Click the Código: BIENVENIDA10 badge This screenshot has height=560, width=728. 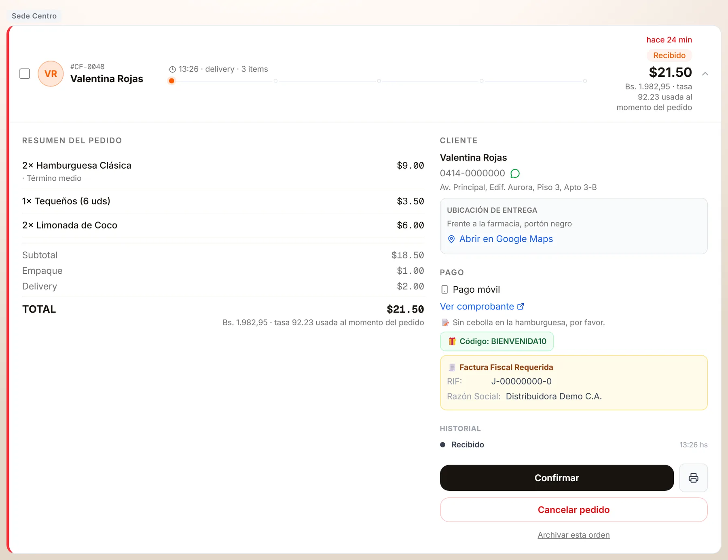click(x=497, y=341)
